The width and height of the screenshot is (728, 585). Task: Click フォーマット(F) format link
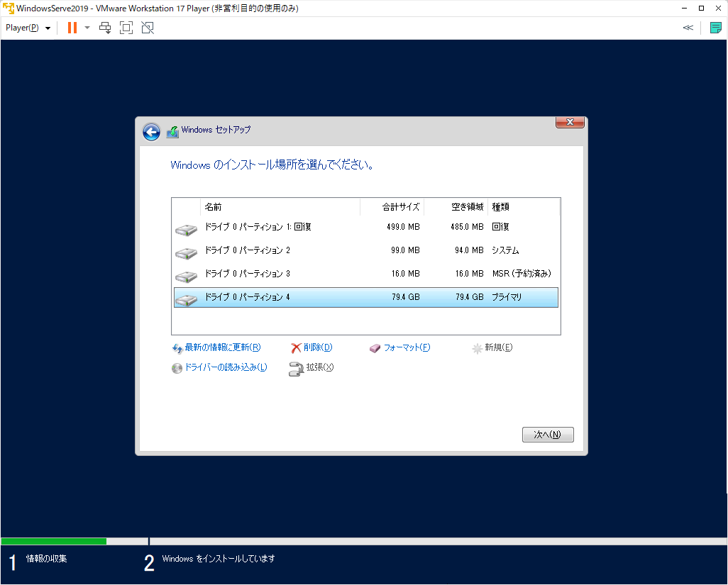(407, 347)
